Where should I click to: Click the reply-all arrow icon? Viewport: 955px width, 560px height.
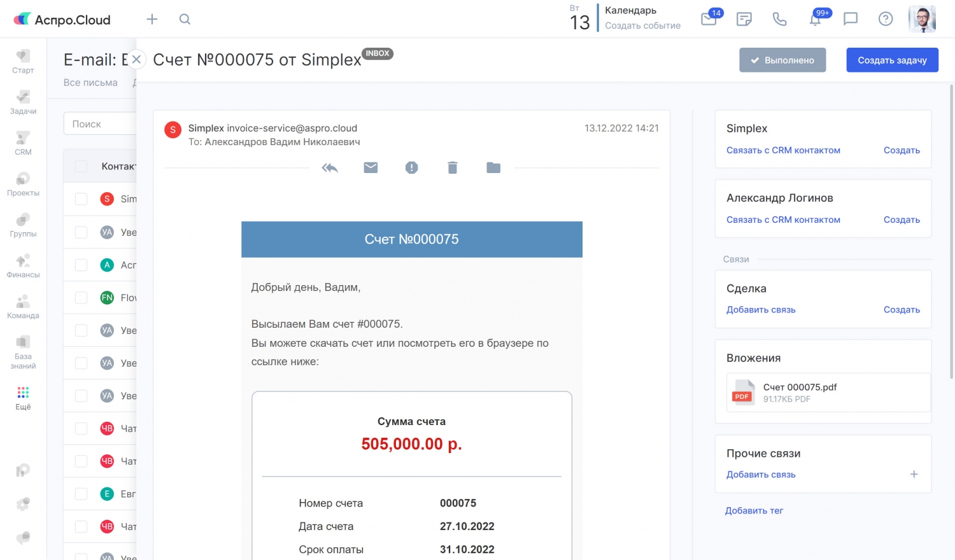pyautogui.click(x=330, y=168)
